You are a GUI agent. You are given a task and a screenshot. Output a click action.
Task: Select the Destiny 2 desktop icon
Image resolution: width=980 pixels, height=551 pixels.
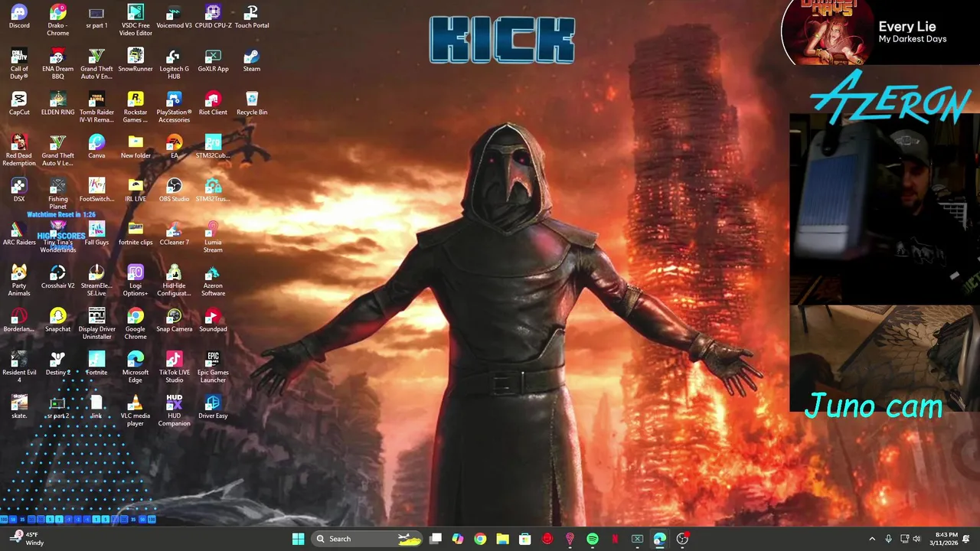click(58, 364)
